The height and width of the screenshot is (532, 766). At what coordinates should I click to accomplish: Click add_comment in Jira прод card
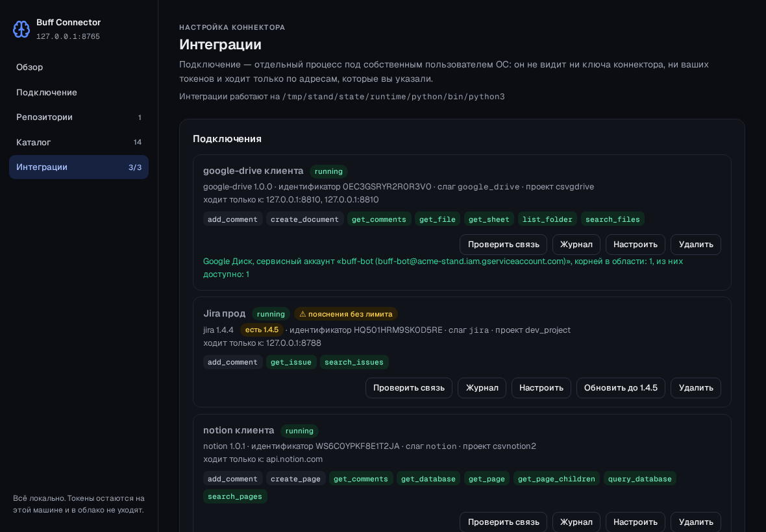[232, 362]
